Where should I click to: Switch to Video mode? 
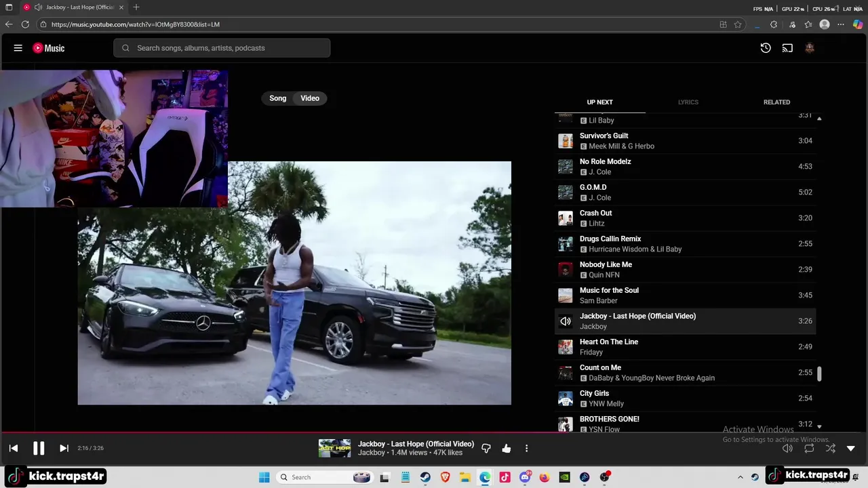(x=310, y=98)
